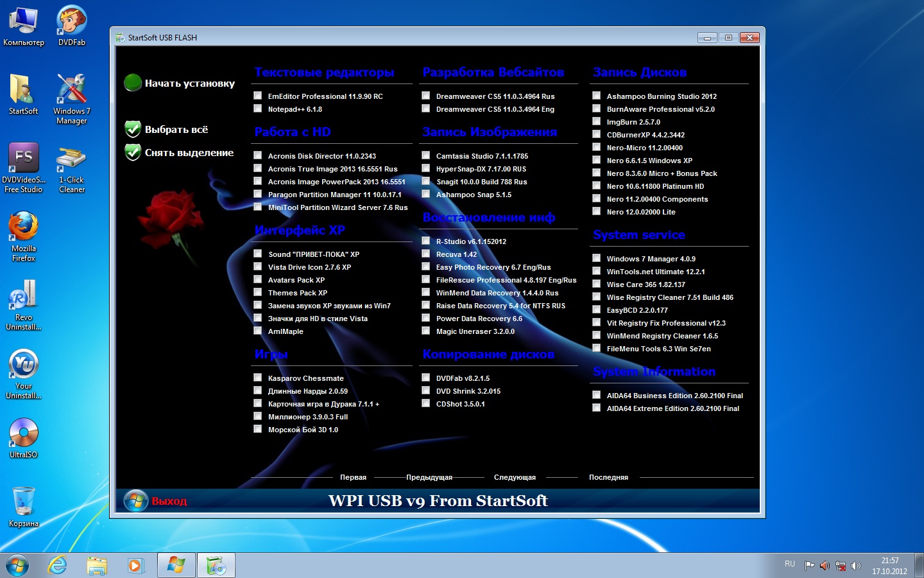Check the EasyBCD 2.2.0.177 checkbox
The image size is (924, 578).
pyautogui.click(x=596, y=310)
